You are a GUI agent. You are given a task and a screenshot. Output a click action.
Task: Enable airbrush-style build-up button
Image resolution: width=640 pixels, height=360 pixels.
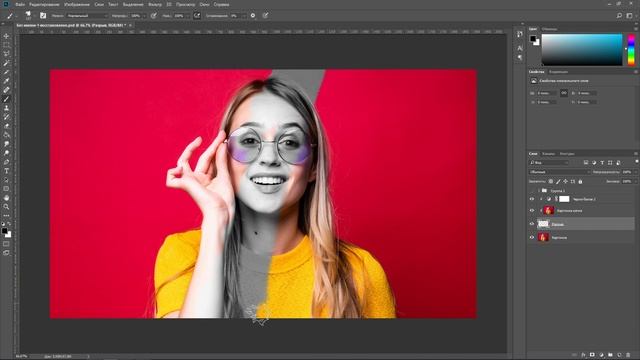(197, 16)
